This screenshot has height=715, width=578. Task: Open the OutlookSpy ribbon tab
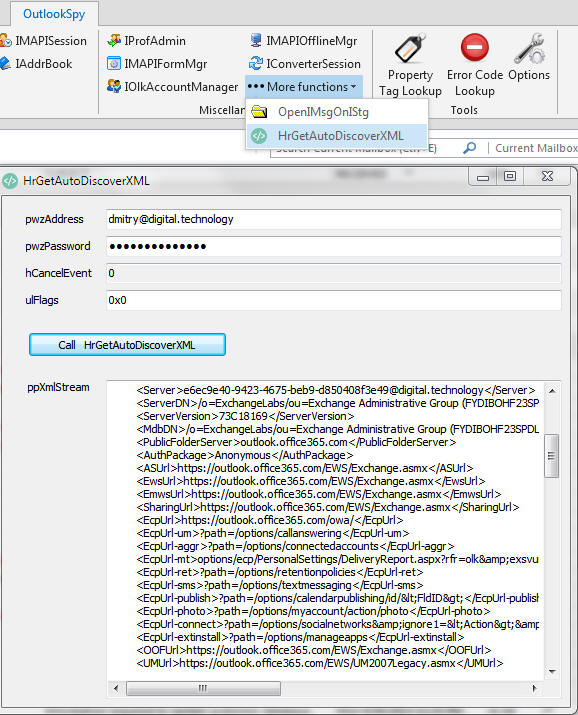point(54,14)
